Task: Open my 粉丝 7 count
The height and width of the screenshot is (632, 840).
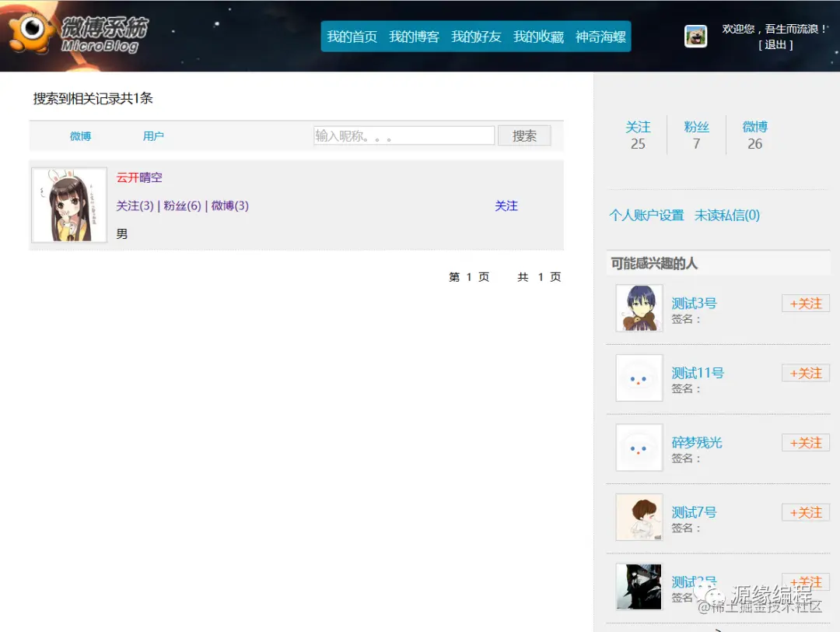Action: pos(696,135)
